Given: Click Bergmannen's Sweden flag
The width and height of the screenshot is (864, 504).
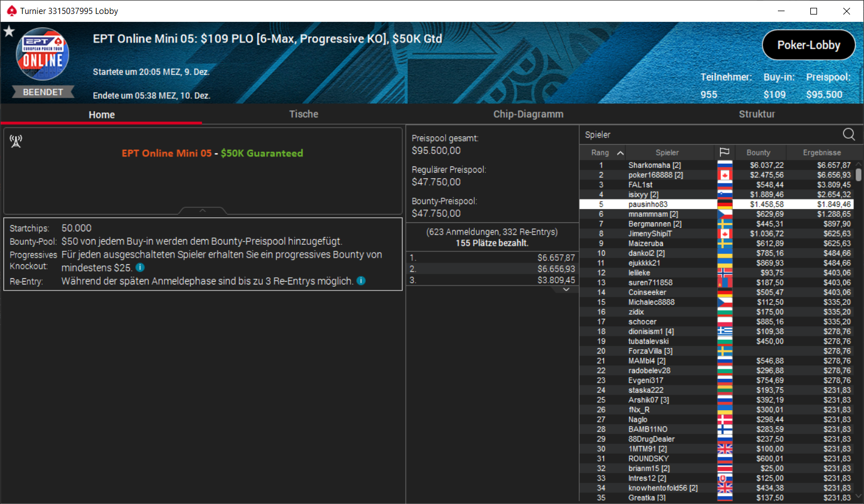Looking at the screenshot, I should (x=725, y=224).
